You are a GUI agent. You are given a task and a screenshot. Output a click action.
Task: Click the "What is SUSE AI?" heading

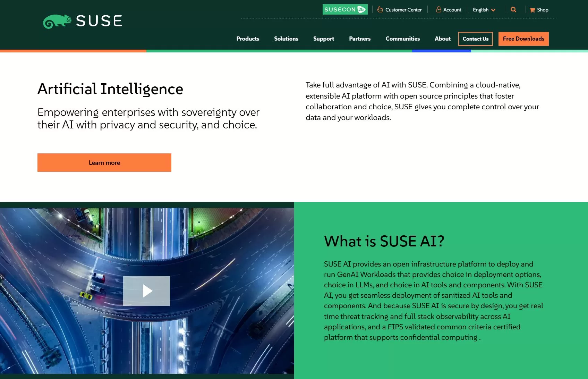coord(384,241)
